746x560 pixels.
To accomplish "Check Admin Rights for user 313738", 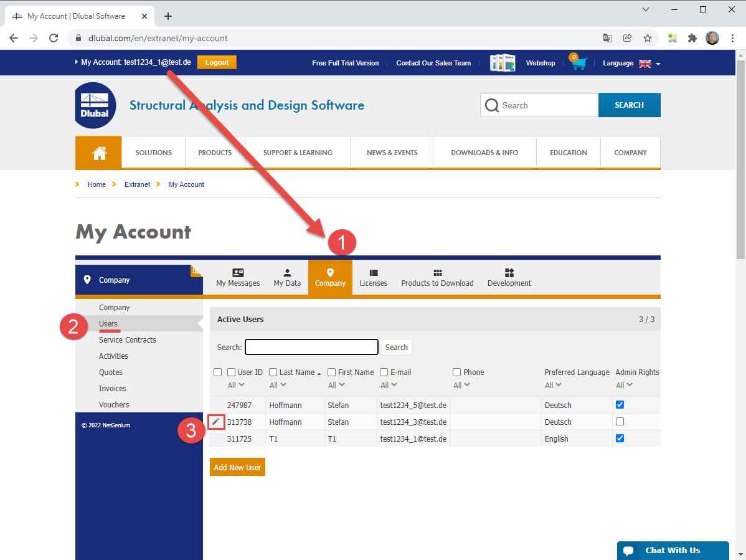I will coord(620,422).
